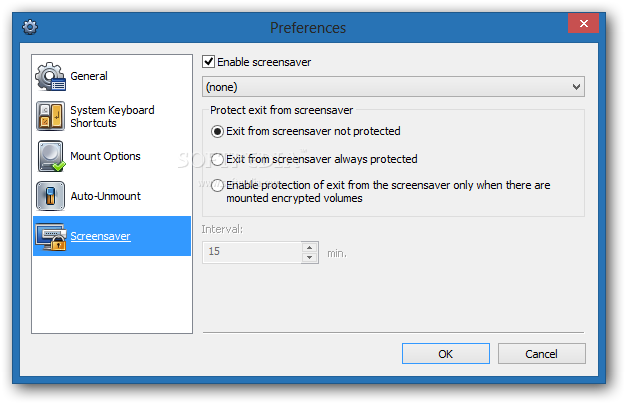Toggle the Enable screensaver checkbox
Screen dimensions: 626x404
208,62
